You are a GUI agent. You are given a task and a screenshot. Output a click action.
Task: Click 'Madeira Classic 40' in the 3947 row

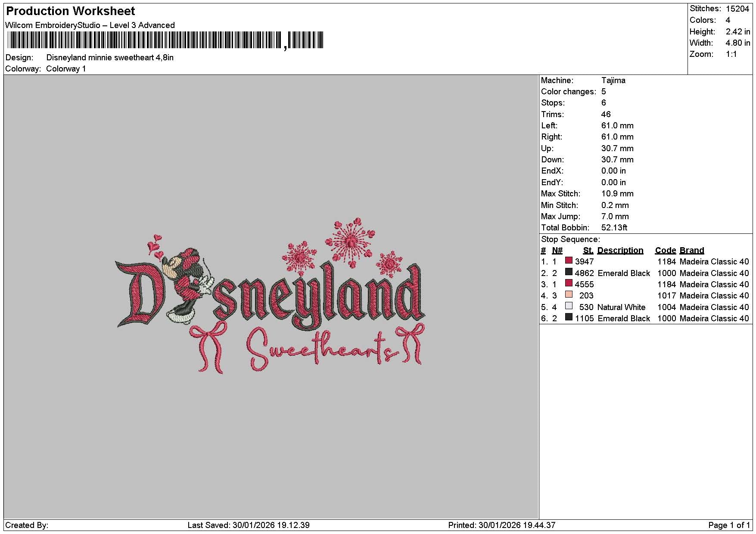(714, 262)
